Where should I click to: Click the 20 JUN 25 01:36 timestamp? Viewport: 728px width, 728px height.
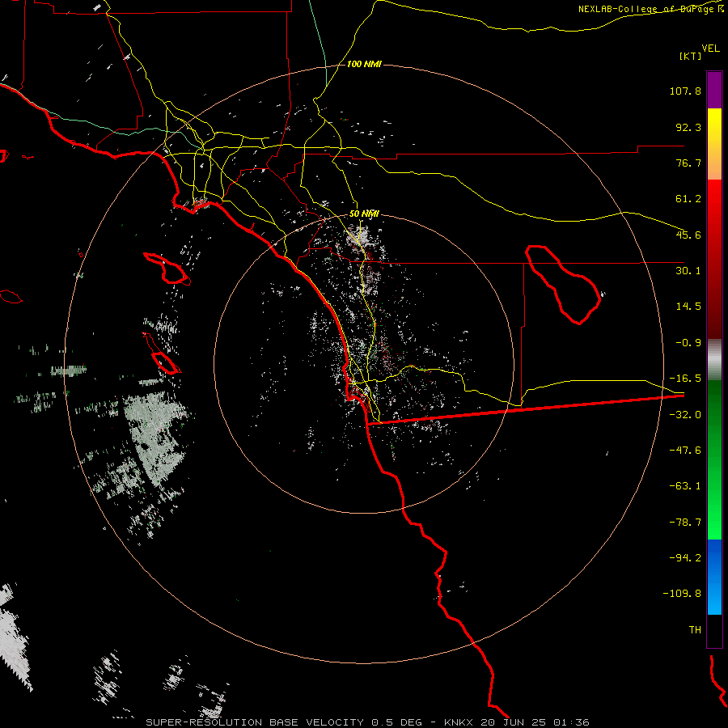click(x=535, y=722)
